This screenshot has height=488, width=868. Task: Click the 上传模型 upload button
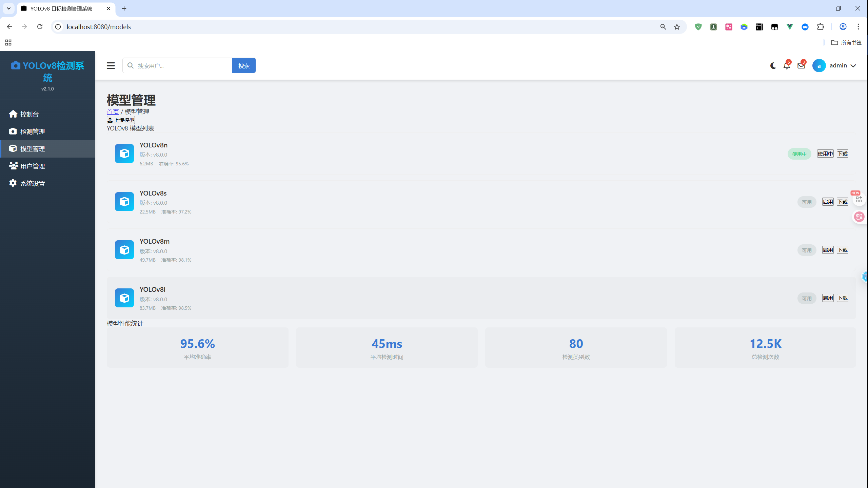[x=121, y=120]
